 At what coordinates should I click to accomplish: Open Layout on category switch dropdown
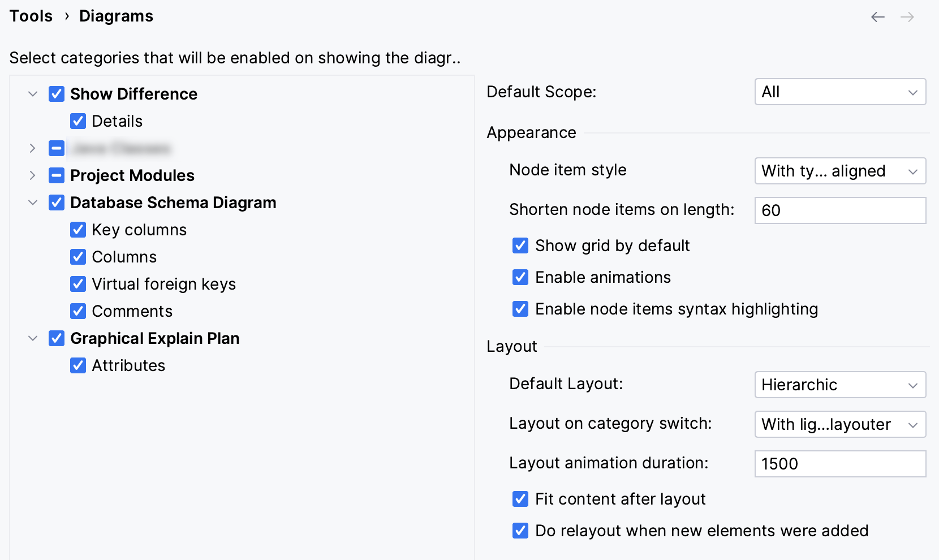click(839, 424)
